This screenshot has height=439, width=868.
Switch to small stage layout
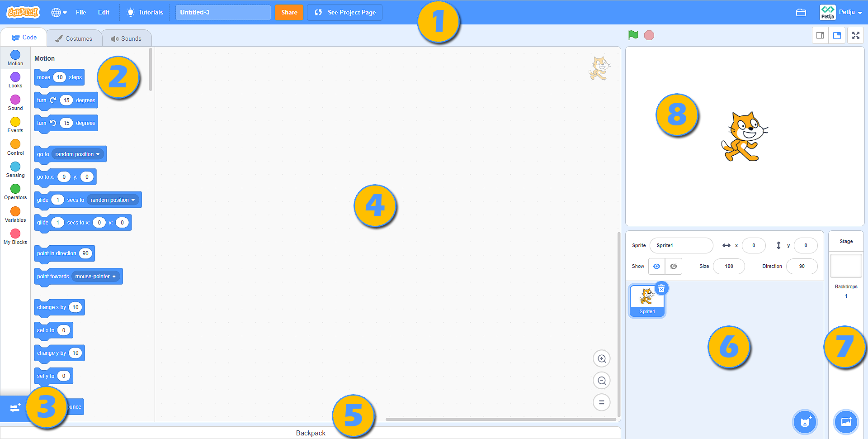(820, 35)
